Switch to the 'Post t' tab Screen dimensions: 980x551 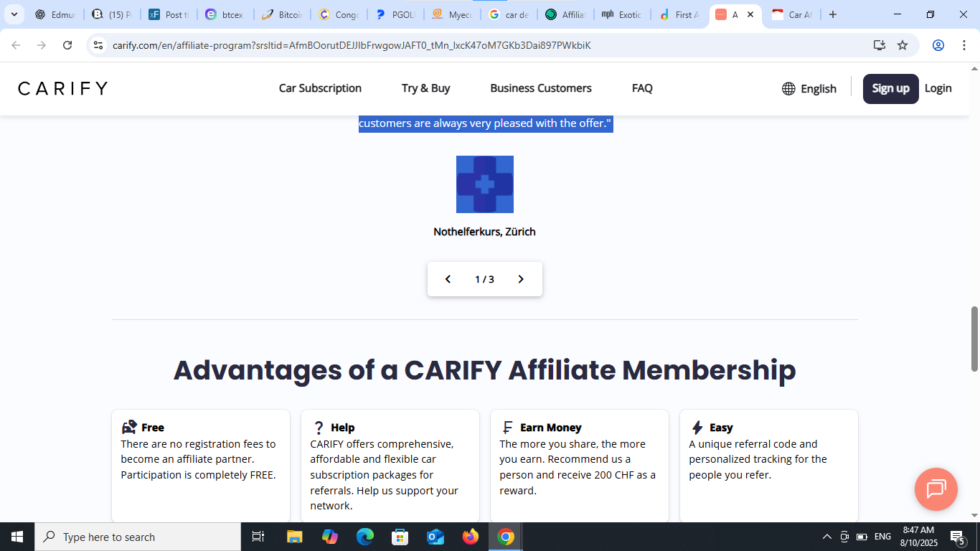(169, 14)
